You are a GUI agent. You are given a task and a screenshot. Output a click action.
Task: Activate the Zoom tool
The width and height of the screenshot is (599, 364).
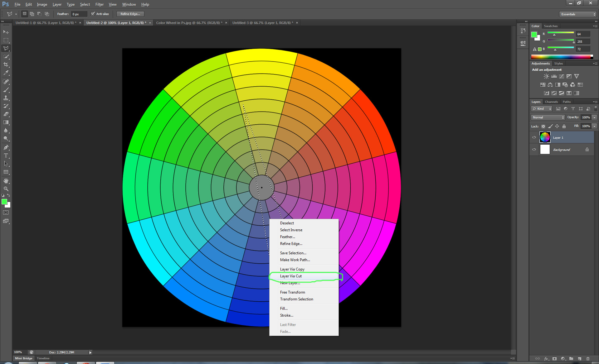6,189
